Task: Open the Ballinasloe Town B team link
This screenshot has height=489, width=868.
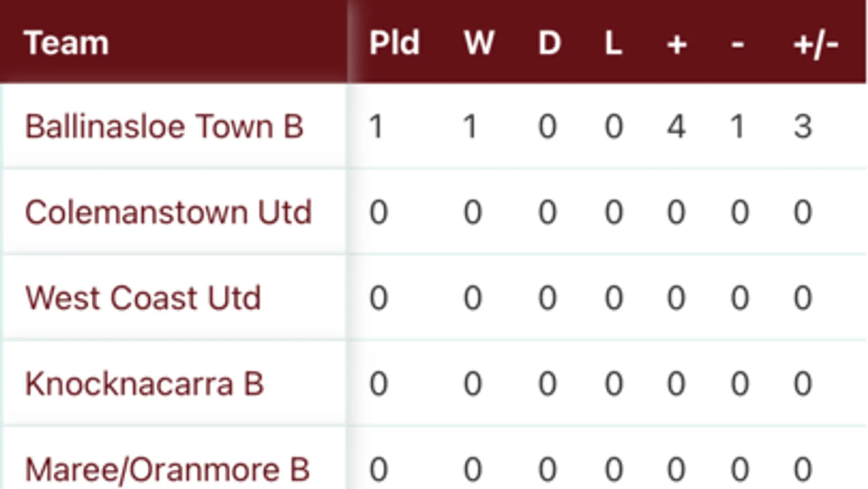Action: click(x=164, y=127)
